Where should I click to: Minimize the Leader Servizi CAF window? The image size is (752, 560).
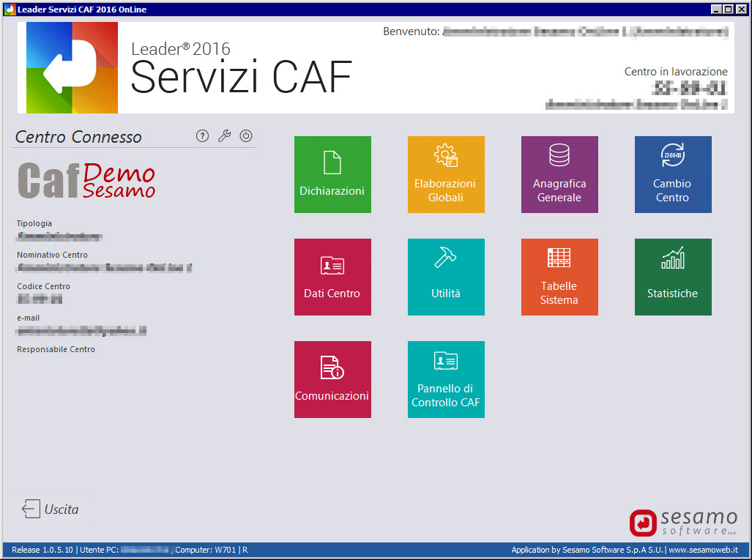(x=716, y=9)
